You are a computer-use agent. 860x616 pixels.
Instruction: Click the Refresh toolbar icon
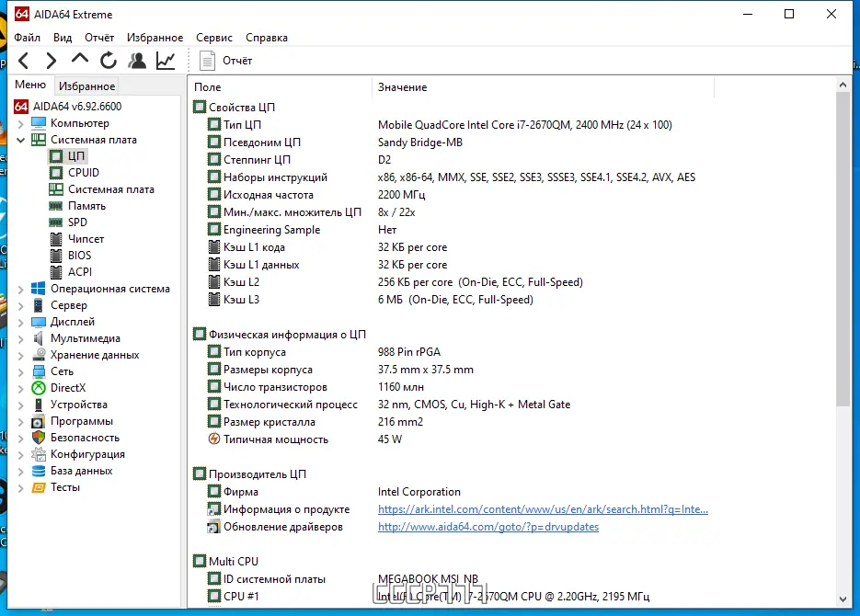tap(109, 61)
